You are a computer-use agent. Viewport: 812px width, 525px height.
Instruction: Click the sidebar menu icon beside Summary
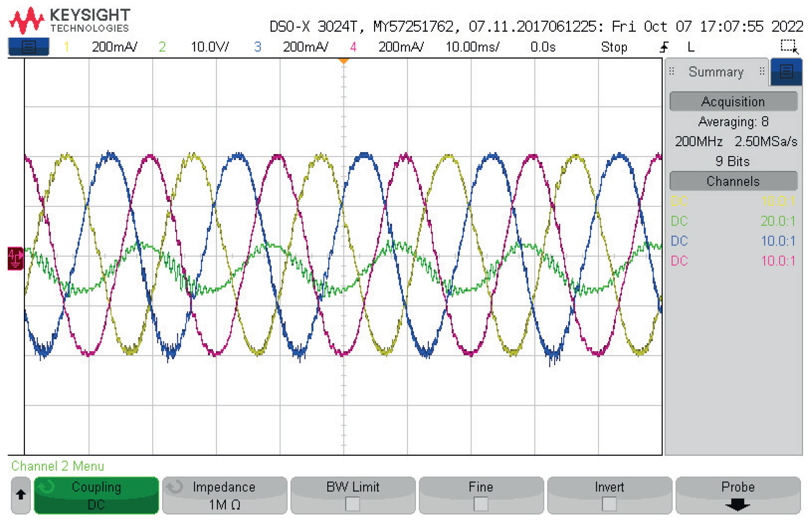[786, 72]
